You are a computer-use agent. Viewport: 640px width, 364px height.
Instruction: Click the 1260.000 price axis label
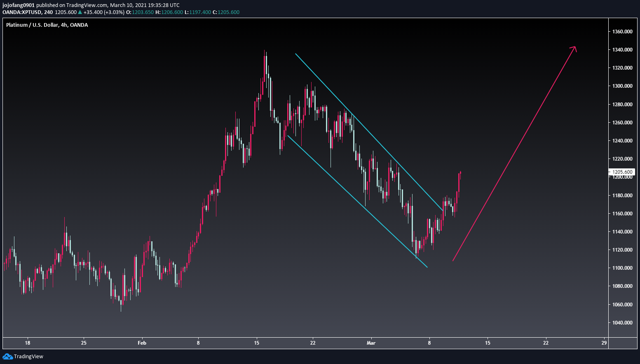622,123
